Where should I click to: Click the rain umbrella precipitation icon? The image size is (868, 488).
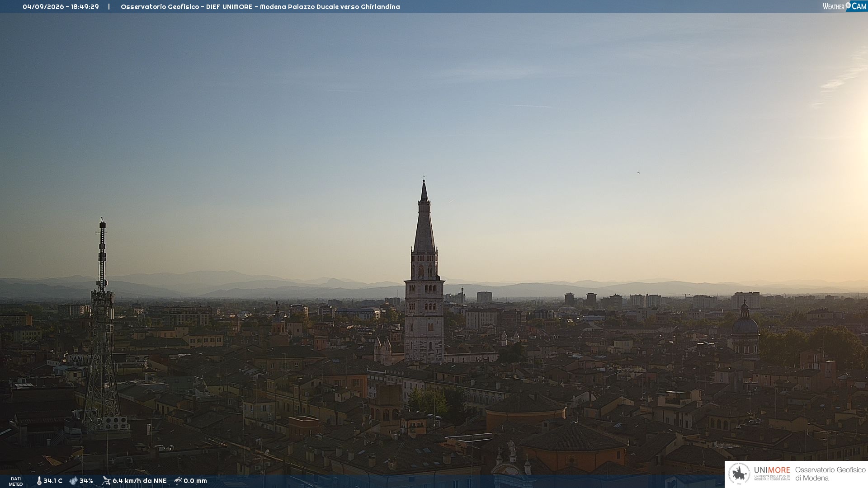(178, 481)
